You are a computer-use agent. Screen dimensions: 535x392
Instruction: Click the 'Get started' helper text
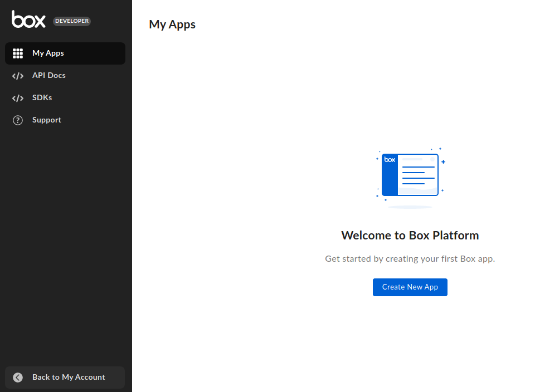pos(410,258)
